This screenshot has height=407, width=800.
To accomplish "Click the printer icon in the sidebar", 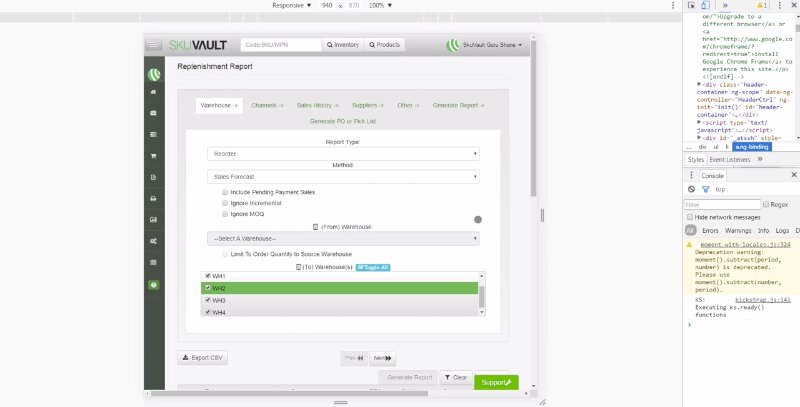I will [x=153, y=198].
